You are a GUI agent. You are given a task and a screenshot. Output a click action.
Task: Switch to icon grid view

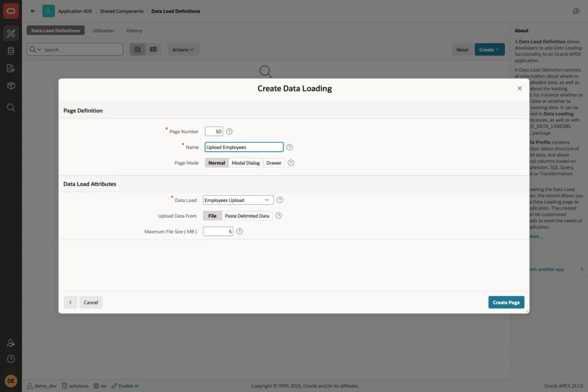138,49
